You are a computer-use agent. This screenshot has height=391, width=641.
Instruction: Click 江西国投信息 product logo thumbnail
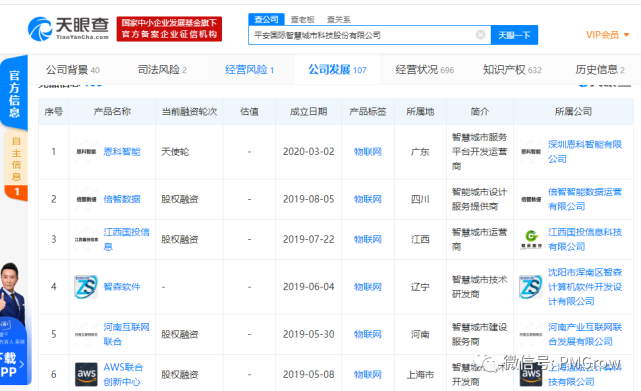86,239
